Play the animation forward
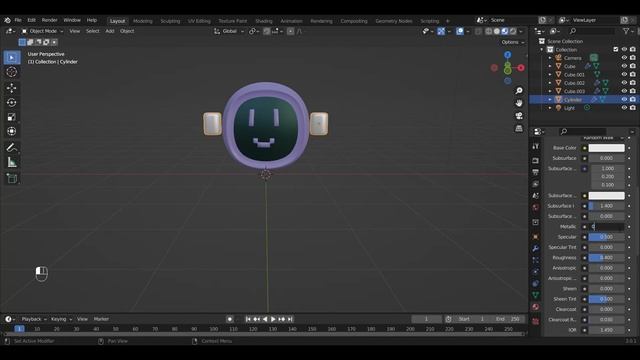 (x=273, y=319)
